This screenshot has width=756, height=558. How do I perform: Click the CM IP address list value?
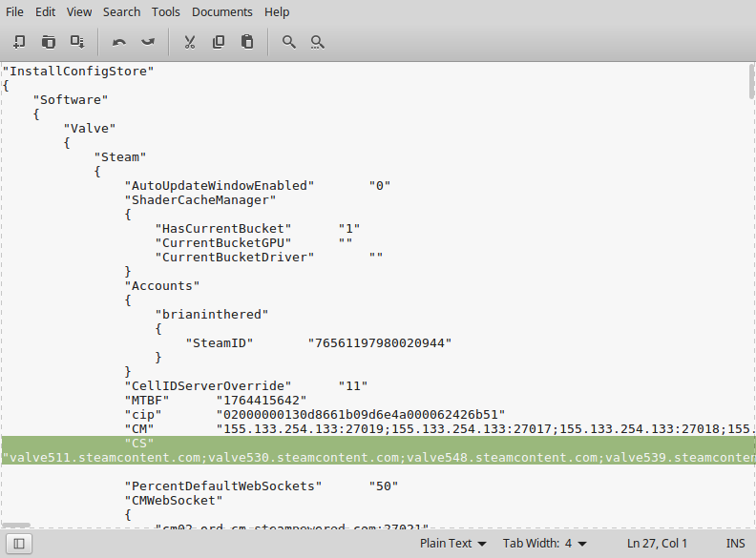tap(484, 429)
